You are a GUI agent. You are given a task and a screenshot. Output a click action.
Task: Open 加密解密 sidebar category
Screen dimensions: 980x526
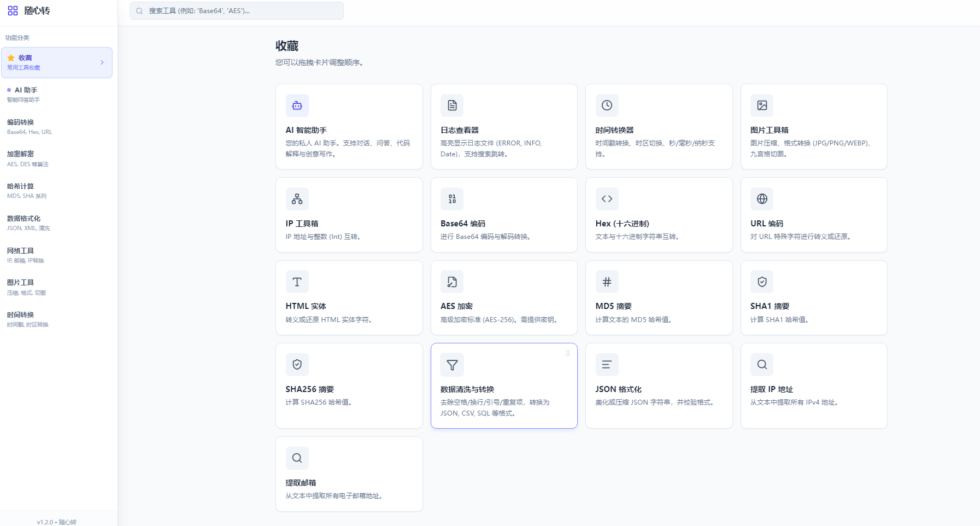(21, 154)
